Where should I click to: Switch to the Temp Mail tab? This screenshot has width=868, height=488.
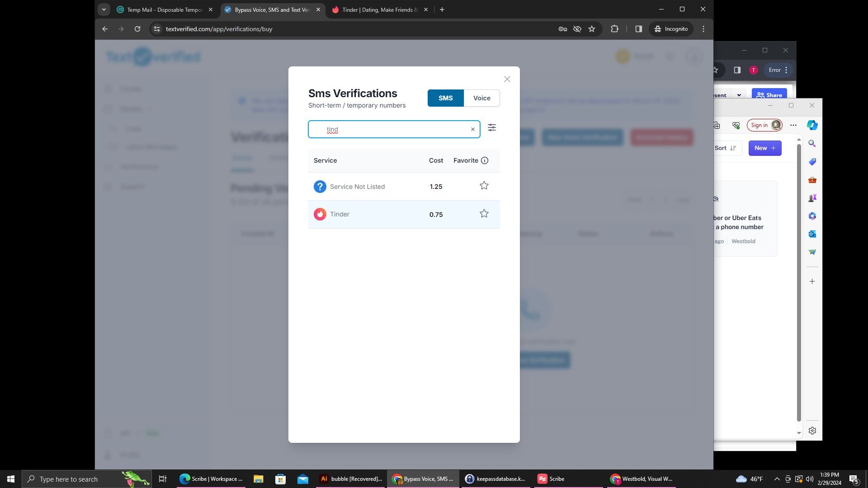point(165,9)
